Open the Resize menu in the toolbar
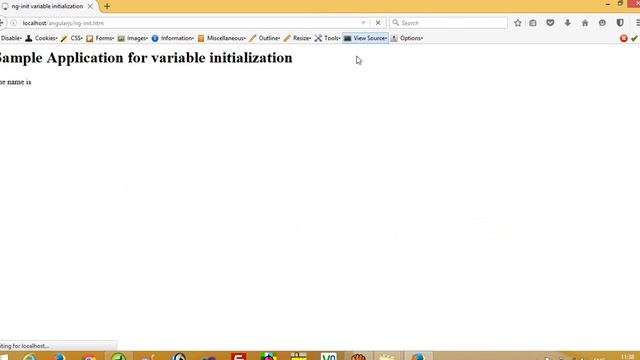The width and height of the screenshot is (640, 360). (297, 38)
